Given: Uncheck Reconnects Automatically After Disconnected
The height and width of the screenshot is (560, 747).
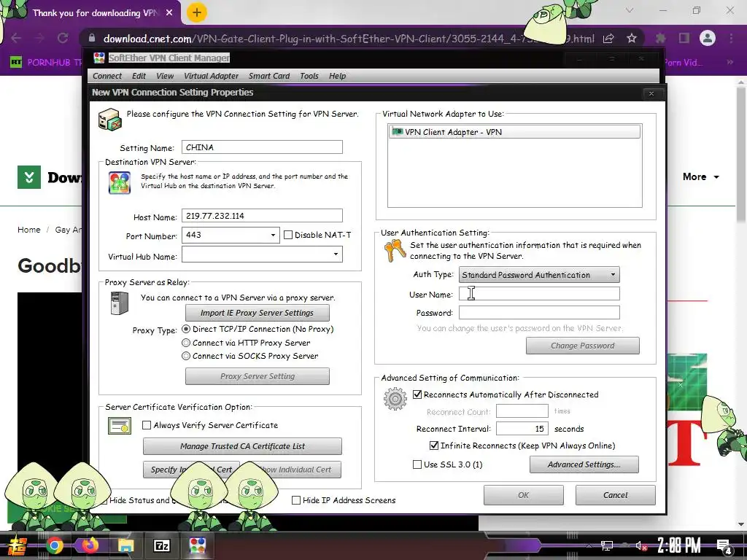Looking at the screenshot, I should point(417,394).
